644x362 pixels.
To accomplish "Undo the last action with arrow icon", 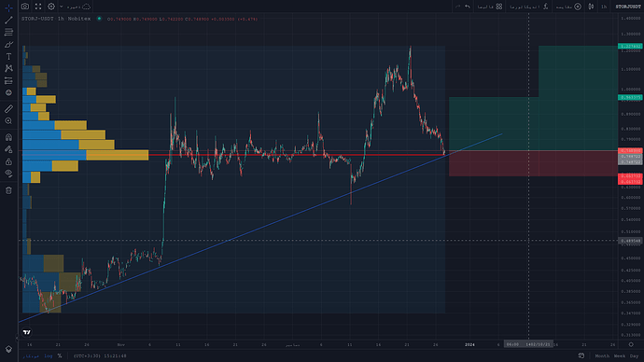I will pos(468,7).
